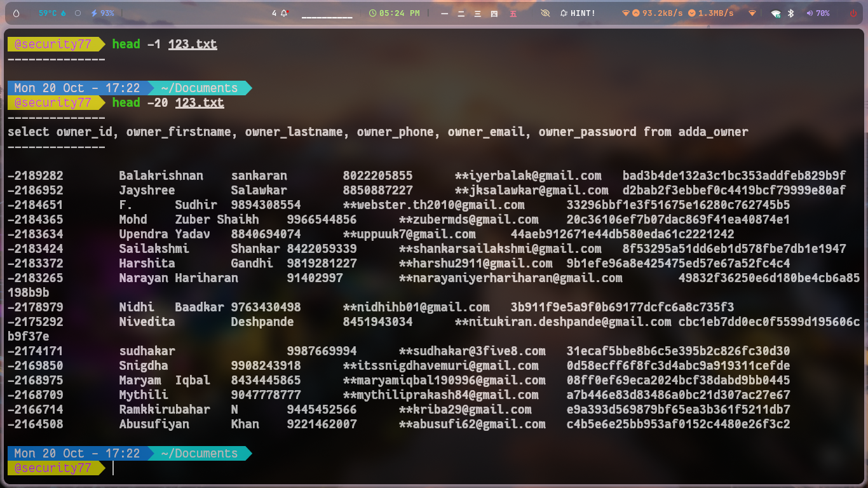Expand the download speed 1.3MB/s module
The width and height of the screenshot is (868, 488).
(710, 13)
